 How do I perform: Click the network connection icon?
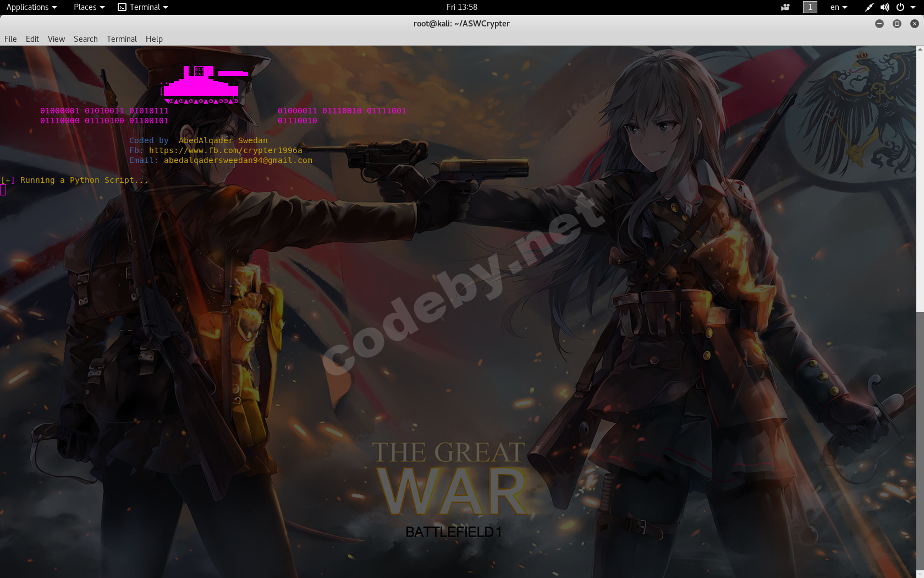869,7
